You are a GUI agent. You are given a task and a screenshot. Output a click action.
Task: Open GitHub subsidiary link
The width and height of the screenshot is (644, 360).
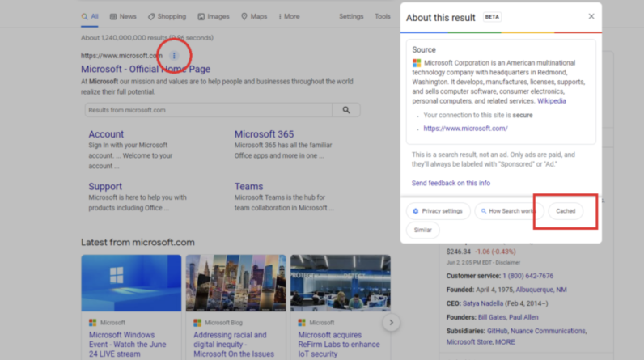[x=497, y=331]
